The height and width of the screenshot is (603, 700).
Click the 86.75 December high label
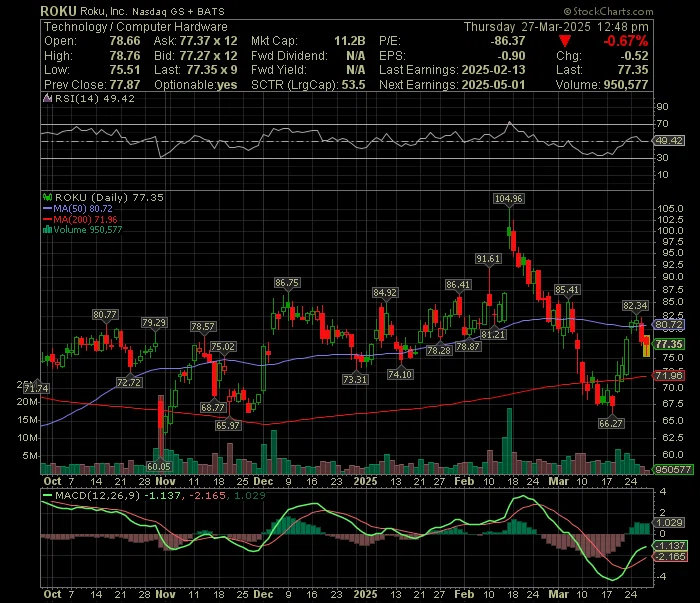pyautogui.click(x=287, y=283)
